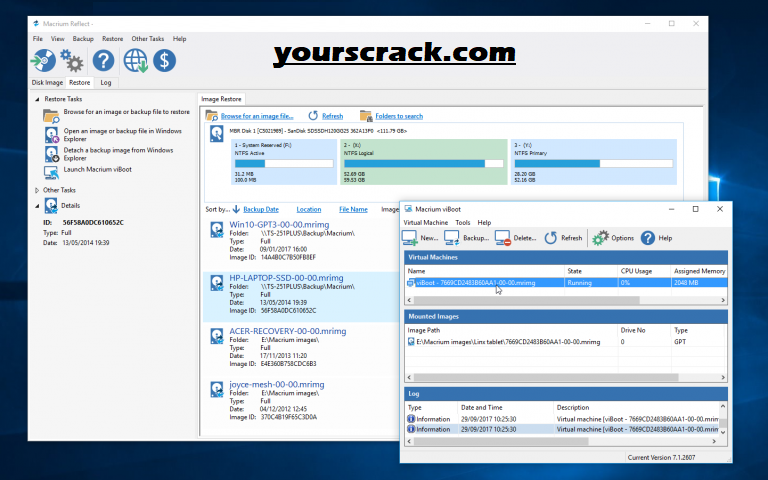Open the Backup menu in Macrium Reflect

[83, 39]
